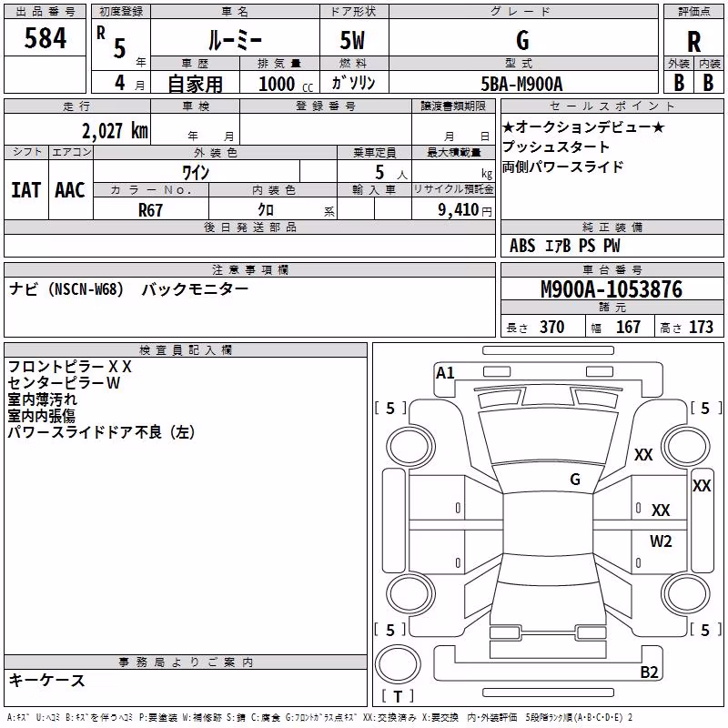Click lot number 584

click(45, 38)
